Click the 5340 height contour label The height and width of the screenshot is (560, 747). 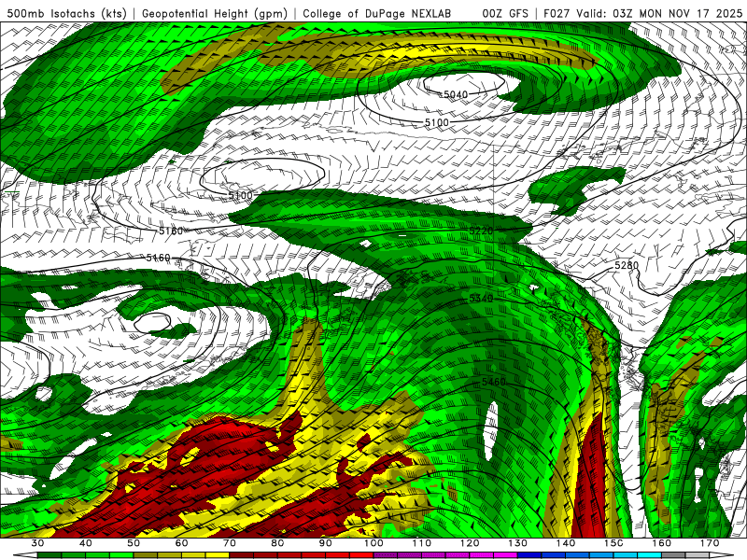pyautogui.click(x=481, y=299)
